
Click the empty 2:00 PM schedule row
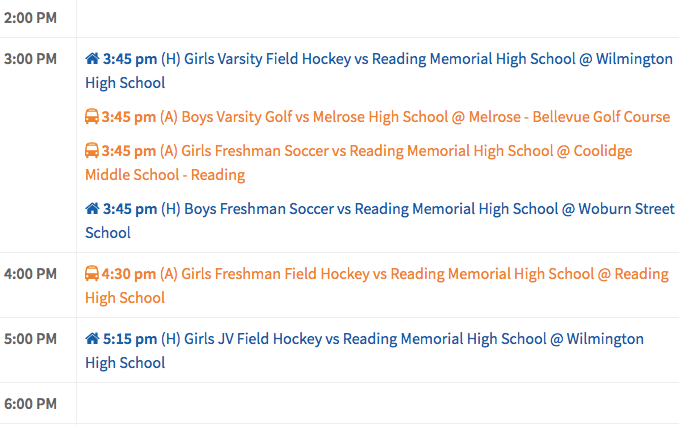(x=377, y=17)
